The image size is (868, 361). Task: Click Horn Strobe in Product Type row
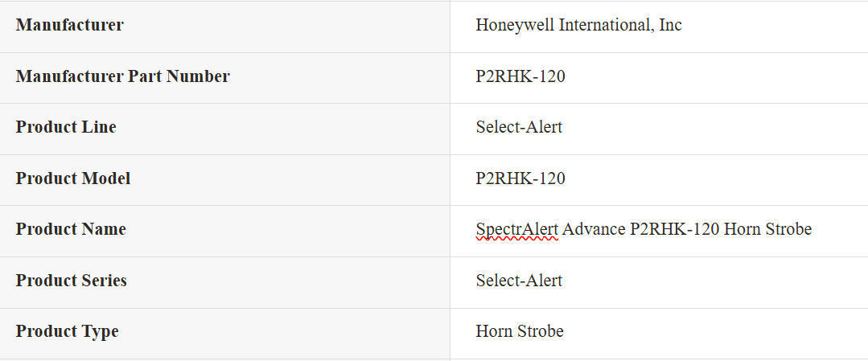[519, 332]
